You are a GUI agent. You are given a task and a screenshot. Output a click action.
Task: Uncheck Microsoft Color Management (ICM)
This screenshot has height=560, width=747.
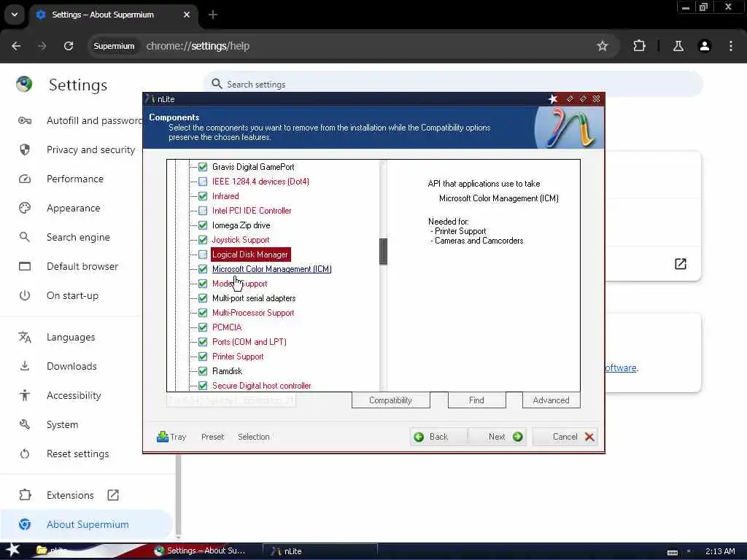(x=203, y=269)
